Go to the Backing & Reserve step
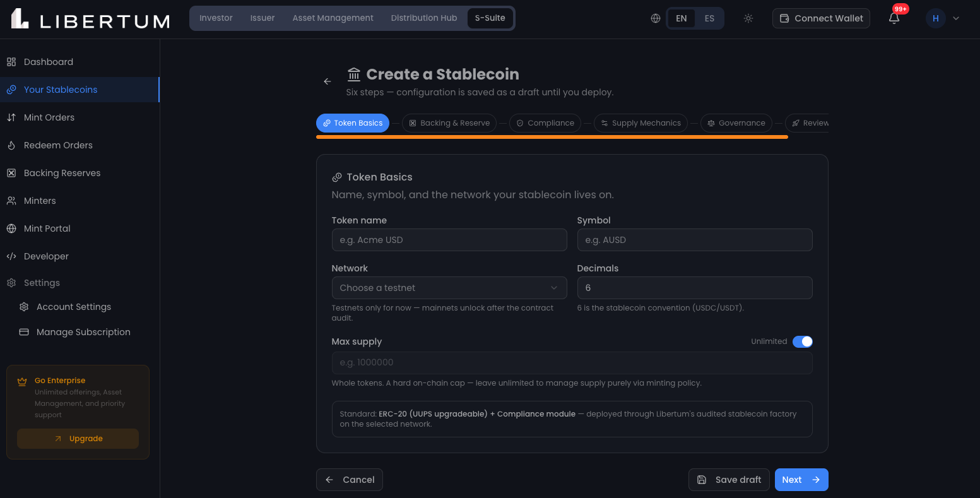 point(449,123)
